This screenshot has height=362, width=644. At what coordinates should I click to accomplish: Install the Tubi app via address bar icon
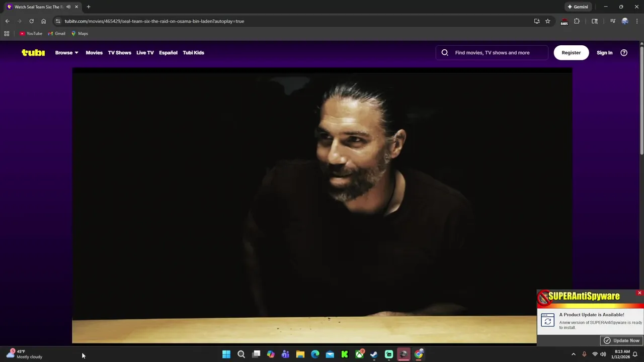[537, 21]
